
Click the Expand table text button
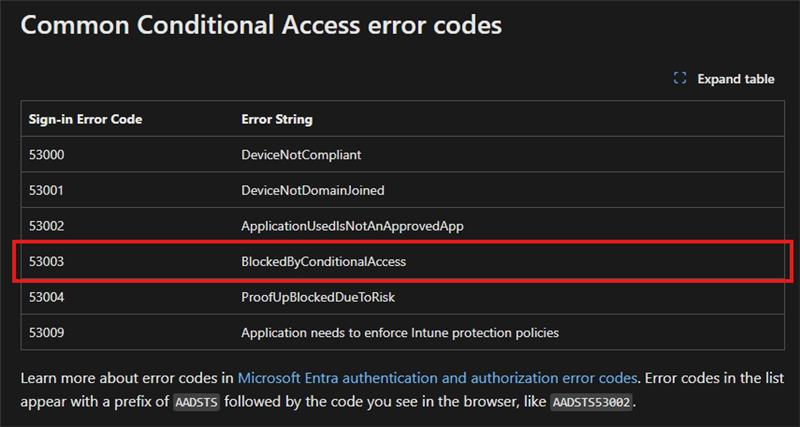tap(736, 79)
